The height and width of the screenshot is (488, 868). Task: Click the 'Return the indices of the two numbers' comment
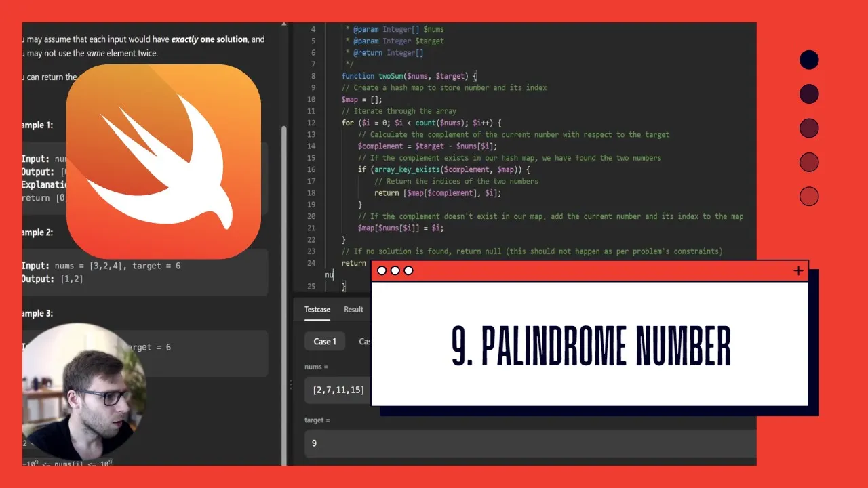click(x=456, y=181)
